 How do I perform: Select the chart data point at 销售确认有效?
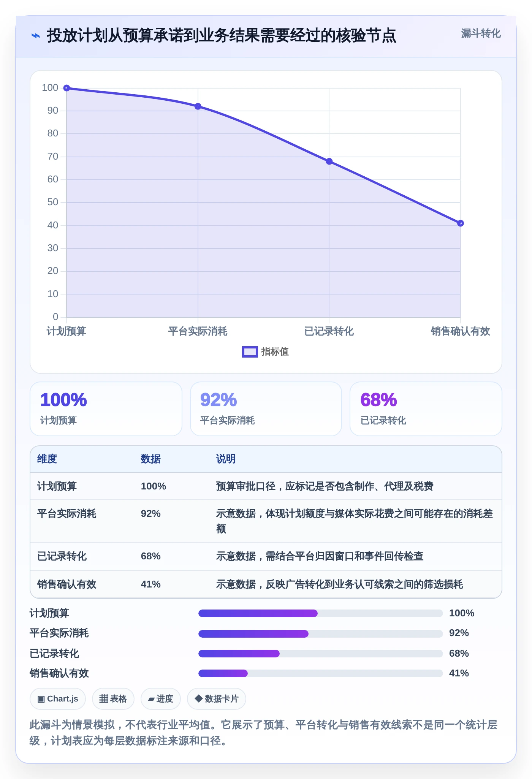(x=461, y=223)
